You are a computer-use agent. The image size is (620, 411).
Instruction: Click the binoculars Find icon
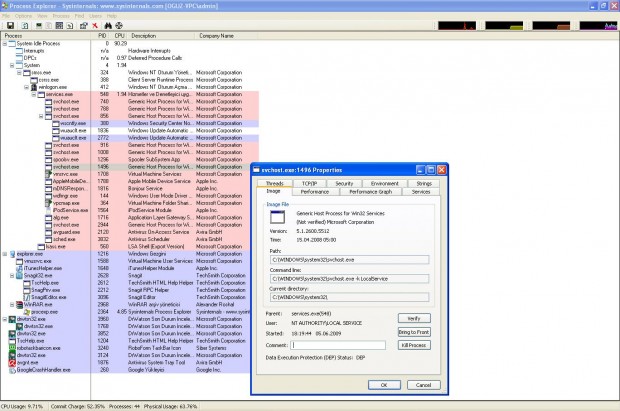pos(108,26)
